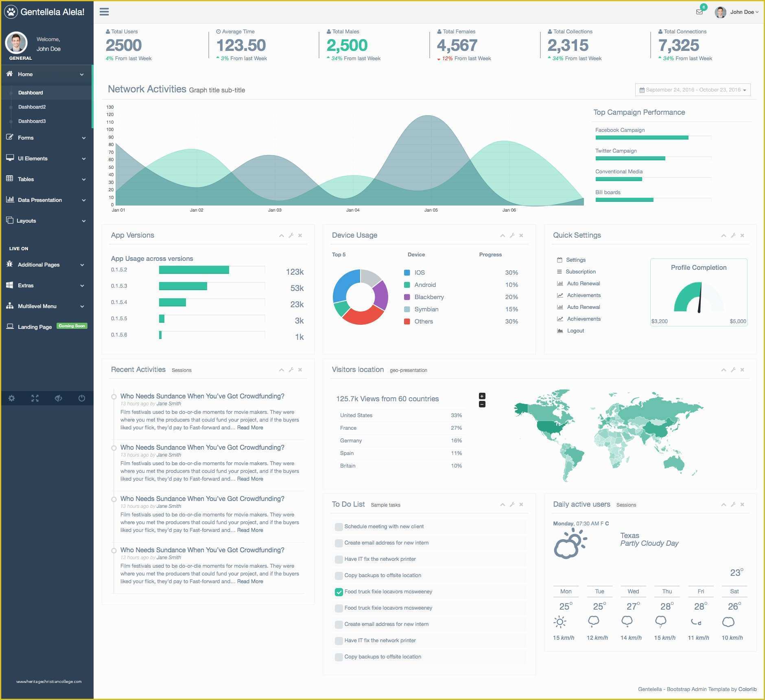The image size is (765, 700).
Task: Click the paw logo icon
Action: point(11,12)
